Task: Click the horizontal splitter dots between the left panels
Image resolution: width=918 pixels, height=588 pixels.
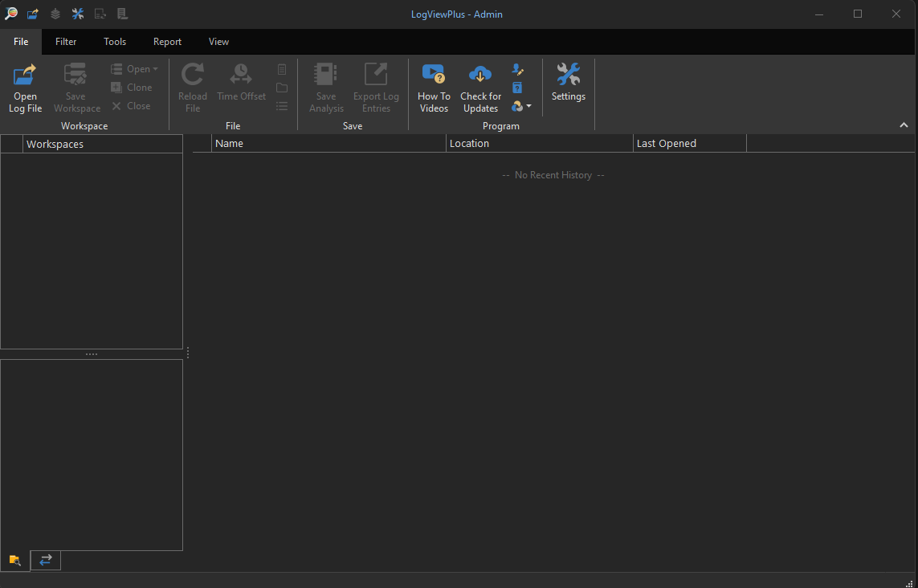Action: point(92,354)
